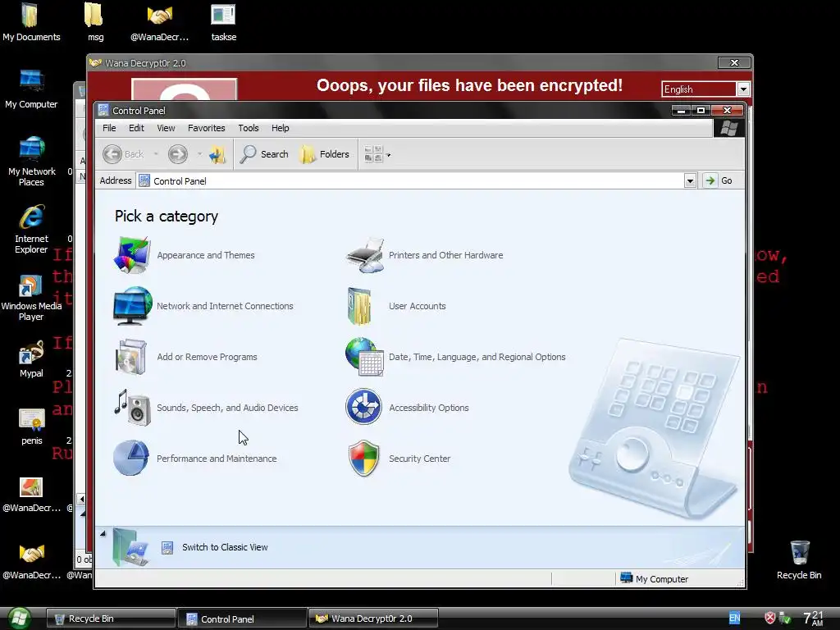Click the Up folder toolbar icon
The height and width of the screenshot is (630, 840).
[217, 155]
